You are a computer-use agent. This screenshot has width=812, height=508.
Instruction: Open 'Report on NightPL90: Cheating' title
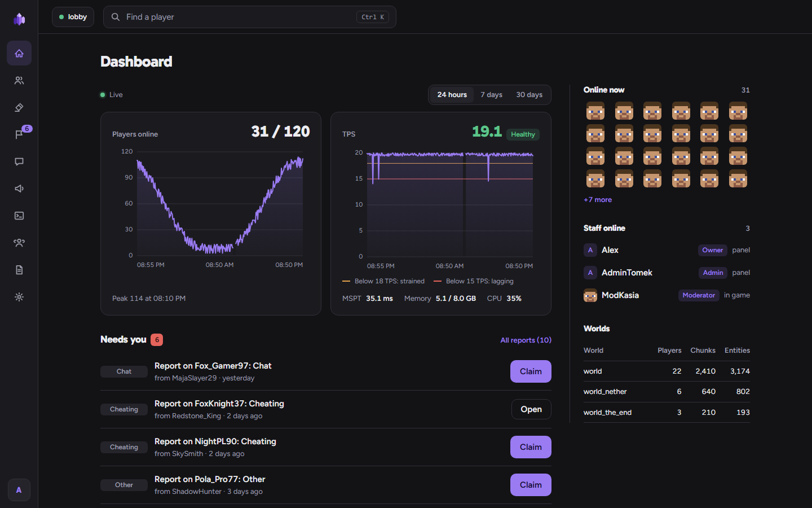[215, 441]
